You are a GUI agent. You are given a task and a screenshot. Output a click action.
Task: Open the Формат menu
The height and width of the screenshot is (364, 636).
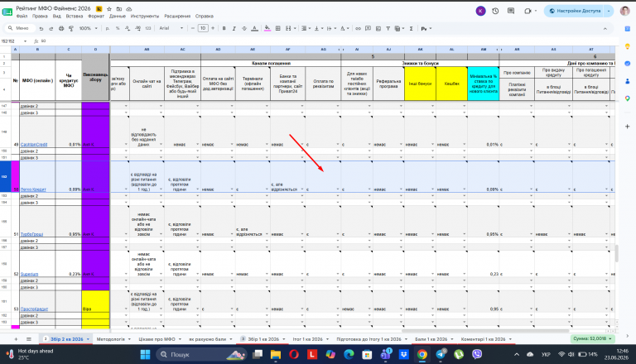click(x=96, y=17)
